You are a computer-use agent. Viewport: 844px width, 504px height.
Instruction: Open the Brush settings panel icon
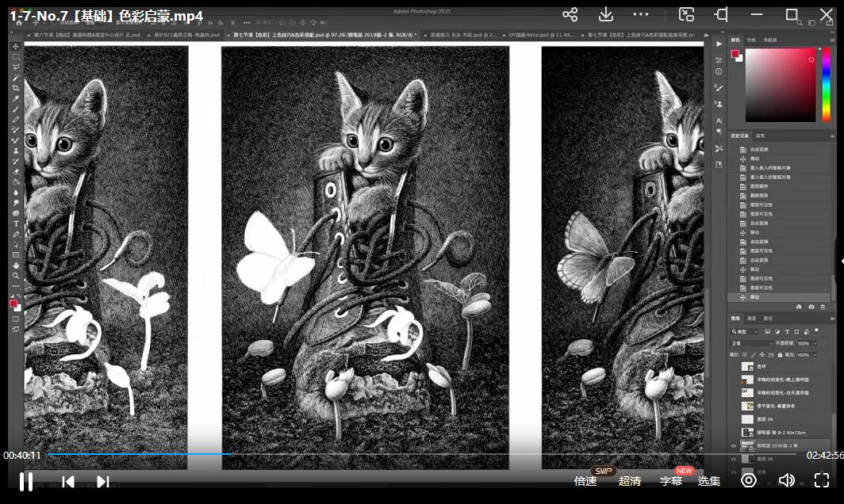719,88
